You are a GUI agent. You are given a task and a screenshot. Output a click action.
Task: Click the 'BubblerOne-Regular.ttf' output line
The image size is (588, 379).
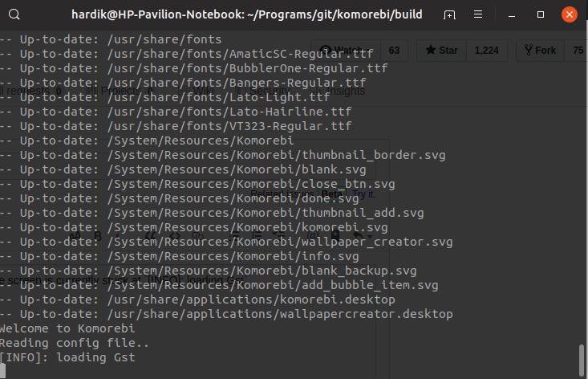pyautogui.click(x=193, y=69)
